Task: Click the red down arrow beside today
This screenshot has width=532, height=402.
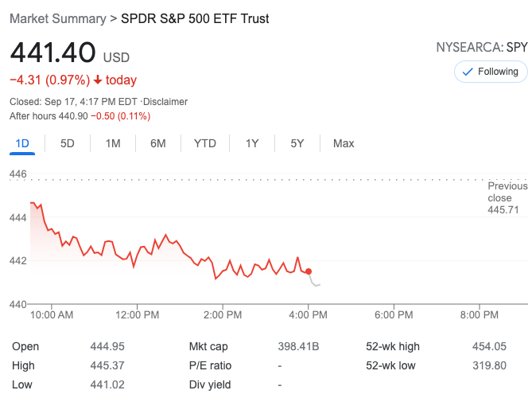Action: (x=98, y=80)
